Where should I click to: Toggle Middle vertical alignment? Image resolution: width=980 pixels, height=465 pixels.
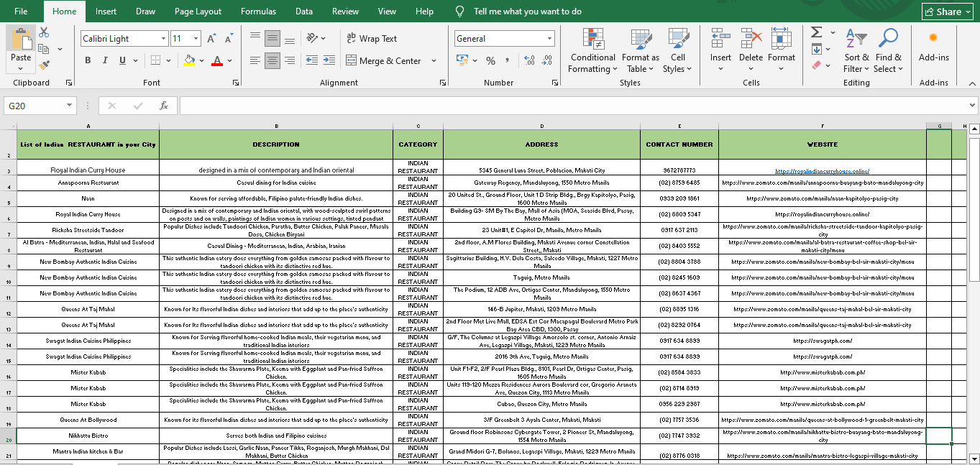(x=273, y=39)
